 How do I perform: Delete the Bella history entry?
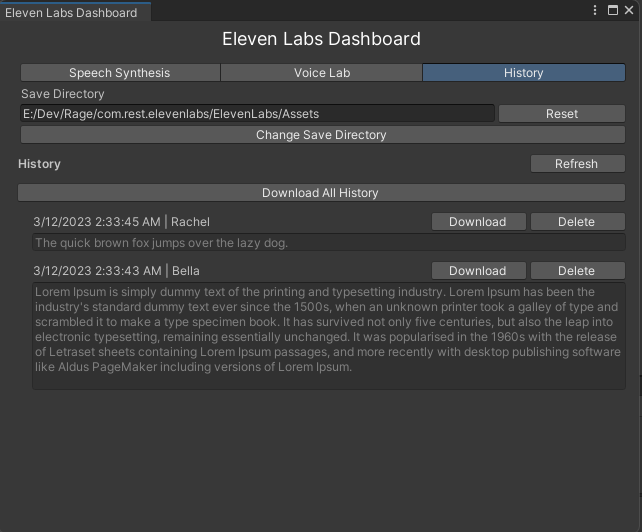coord(578,271)
